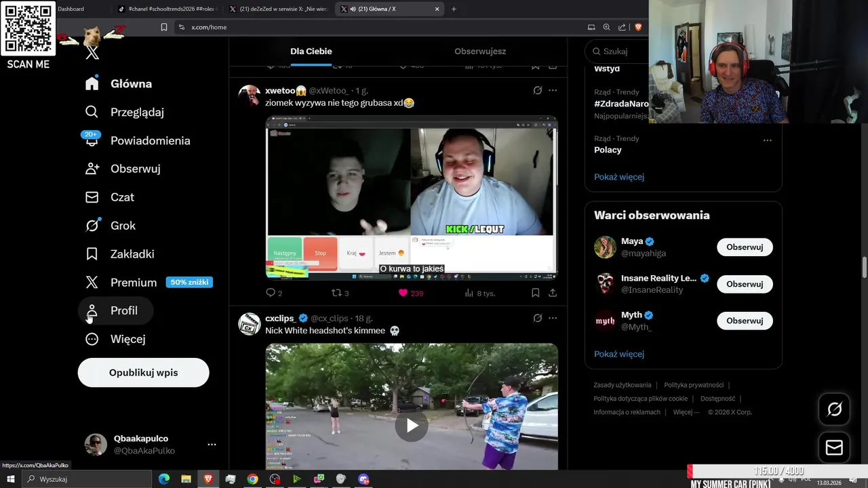
Task: Open Qbaakapulco account options (three dots)
Action: (212, 445)
